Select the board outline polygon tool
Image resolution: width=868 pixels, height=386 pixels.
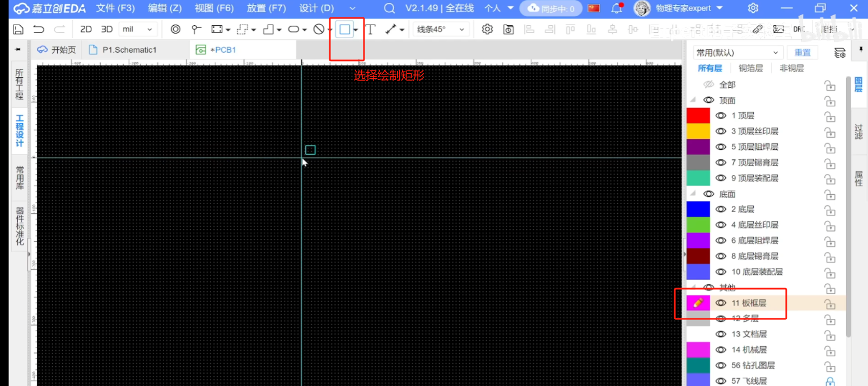tap(269, 29)
